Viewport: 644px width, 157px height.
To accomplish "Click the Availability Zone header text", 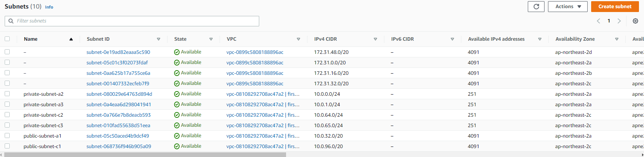I will pyautogui.click(x=575, y=39).
